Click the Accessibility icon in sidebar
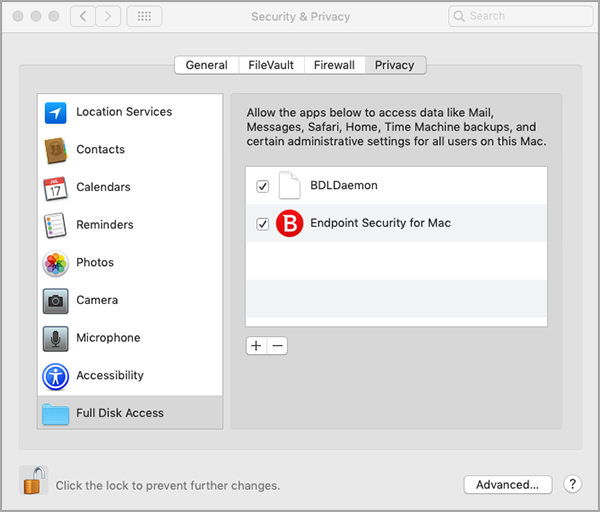The image size is (600, 512). 55,377
